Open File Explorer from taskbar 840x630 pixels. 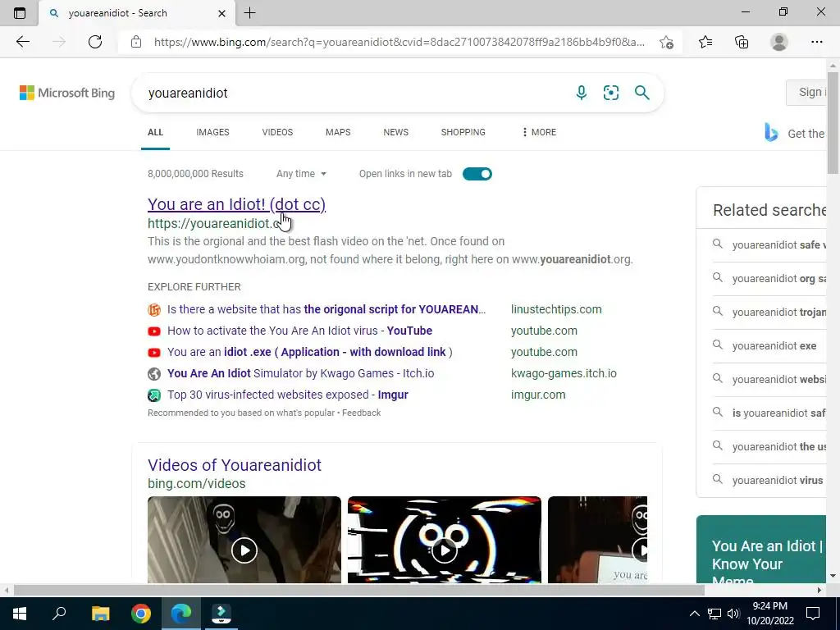click(x=100, y=614)
